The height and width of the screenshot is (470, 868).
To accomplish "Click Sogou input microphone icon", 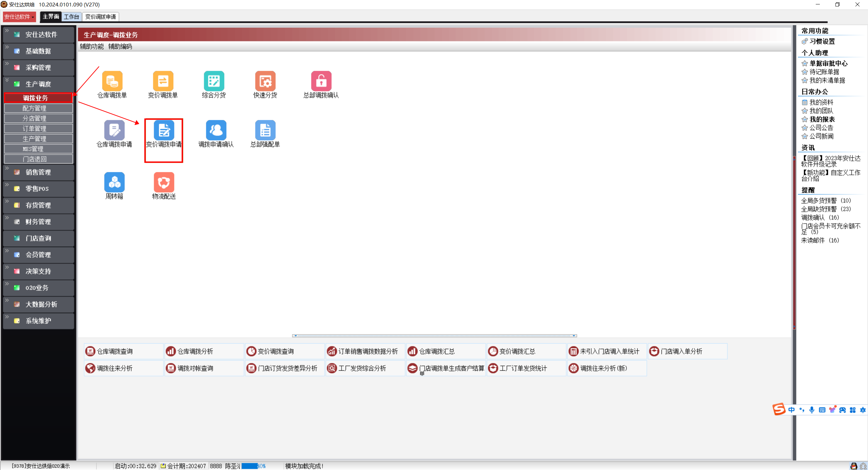I will click(x=812, y=410).
